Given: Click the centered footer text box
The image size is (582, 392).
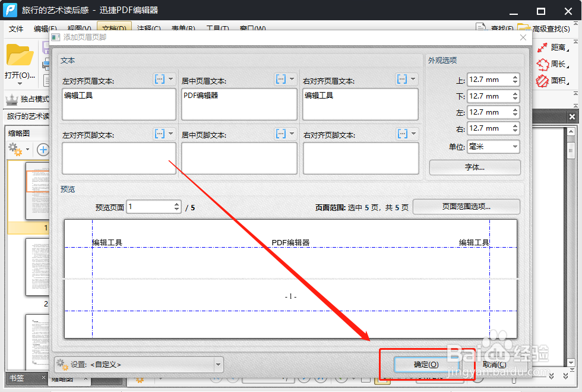Looking at the screenshot, I should (x=239, y=158).
